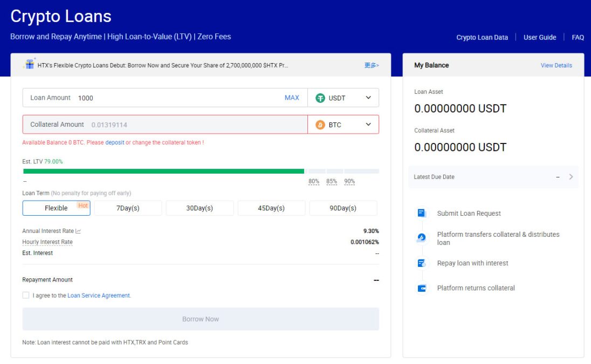This screenshot has width=591, height=364.
Task: Click the 0.001062% hourly rate value
Action: pos(365,242)
